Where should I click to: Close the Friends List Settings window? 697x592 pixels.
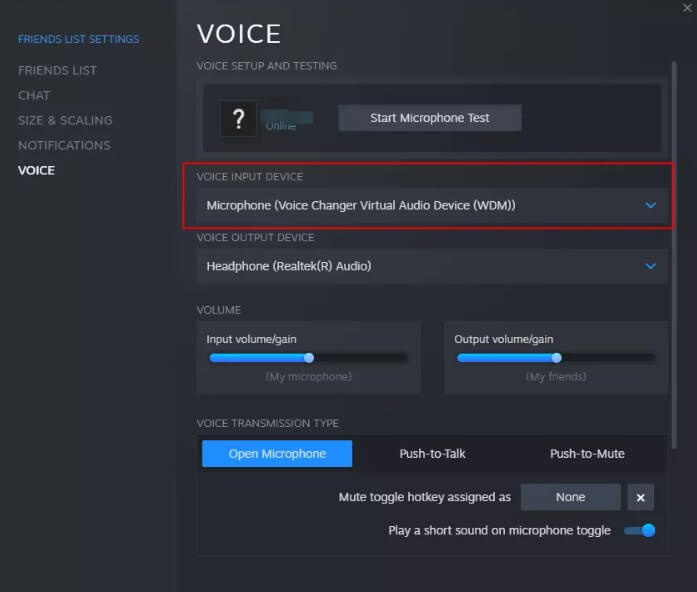tap(682, 8)
